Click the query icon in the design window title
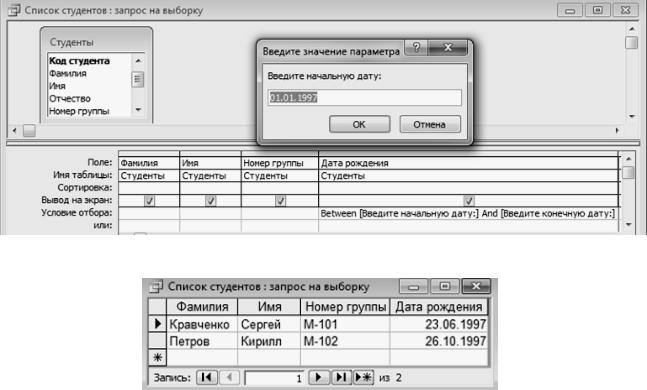Image resolution: width=647 pixels, height=390 pixels. coord(14,10)
